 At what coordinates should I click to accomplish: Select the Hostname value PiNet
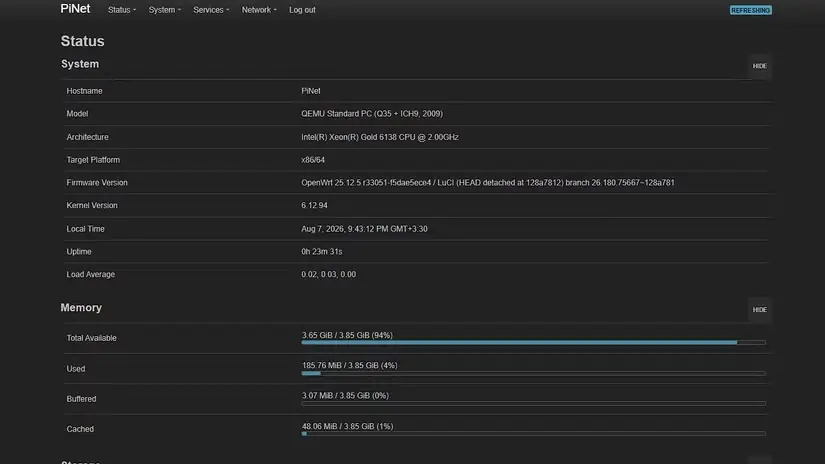(x=310, y=91)
